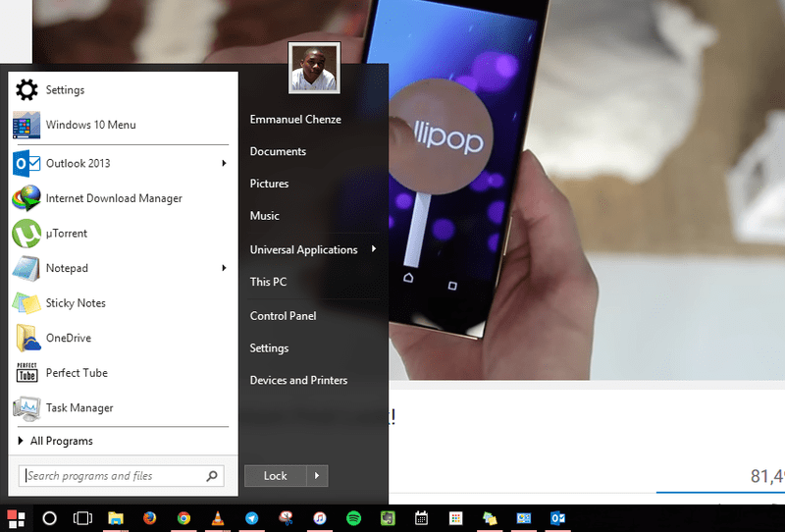The image size is (785, 532).
Task: Open Sticky Notes on the taskbar
Action: (x=490, y=518)
